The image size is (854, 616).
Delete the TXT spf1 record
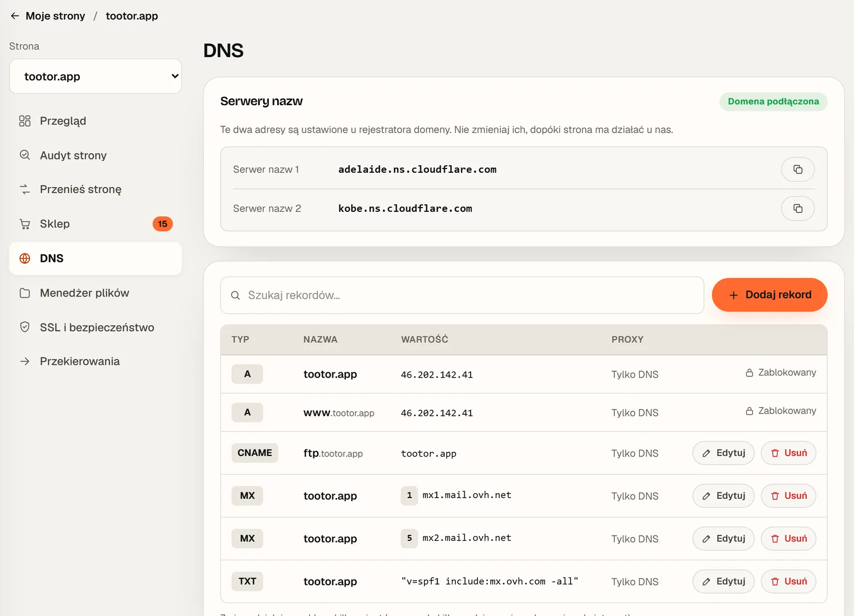pyautogui.click(x=788, y=581)
